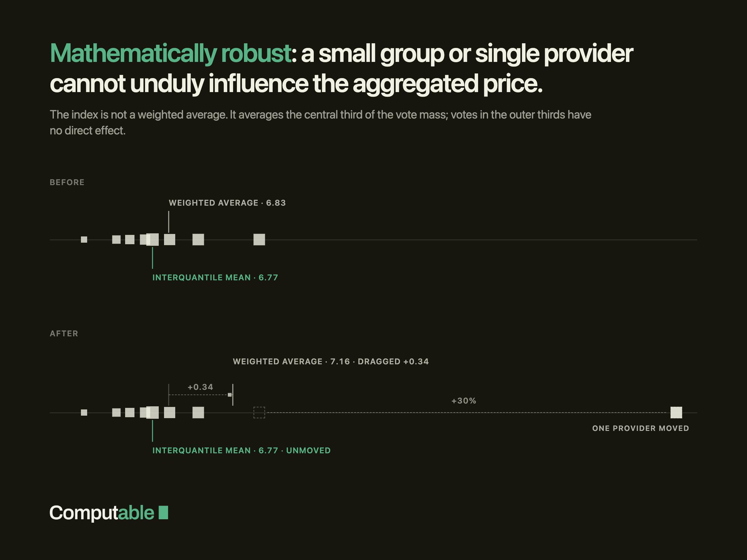Select the moved provider square at far right
This screenshot has height=560, width=747.
(676, 413)
